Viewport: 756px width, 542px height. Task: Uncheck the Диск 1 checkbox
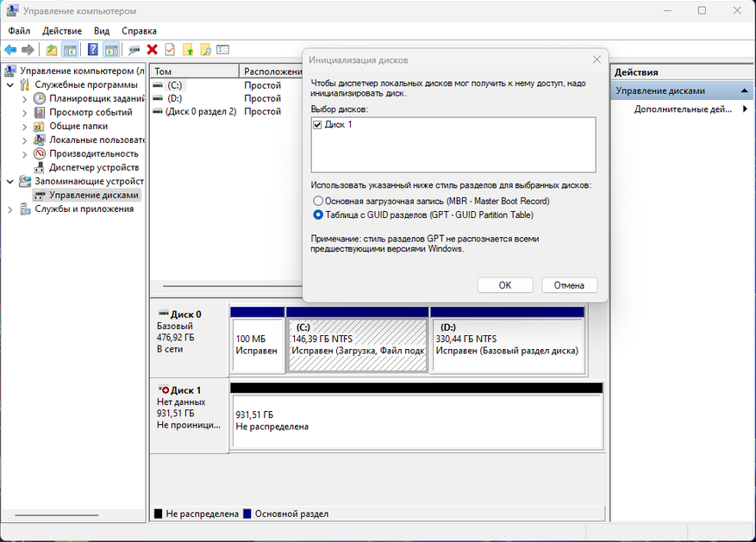(x=317, y=125)
